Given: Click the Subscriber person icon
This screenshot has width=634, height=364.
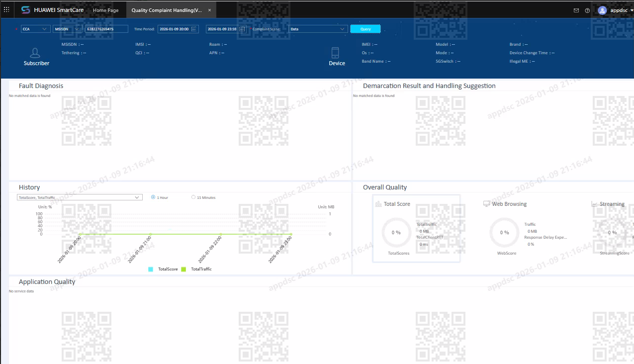Looking at the screenshot, I should coord(35,53).
